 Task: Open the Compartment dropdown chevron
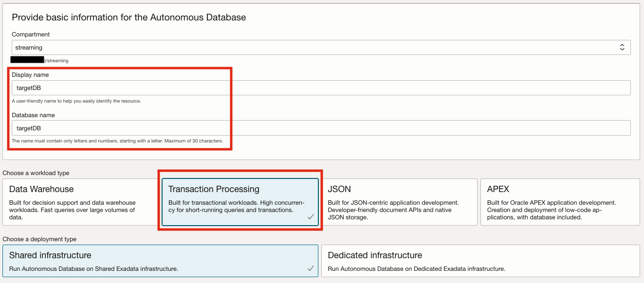[x=622, y=47]
